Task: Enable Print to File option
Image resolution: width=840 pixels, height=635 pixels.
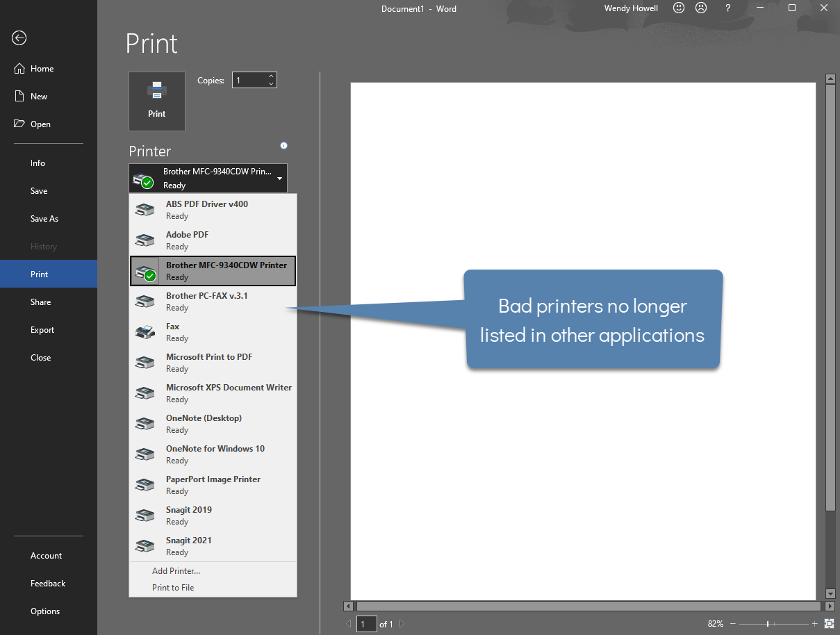Action: point(173,587)
